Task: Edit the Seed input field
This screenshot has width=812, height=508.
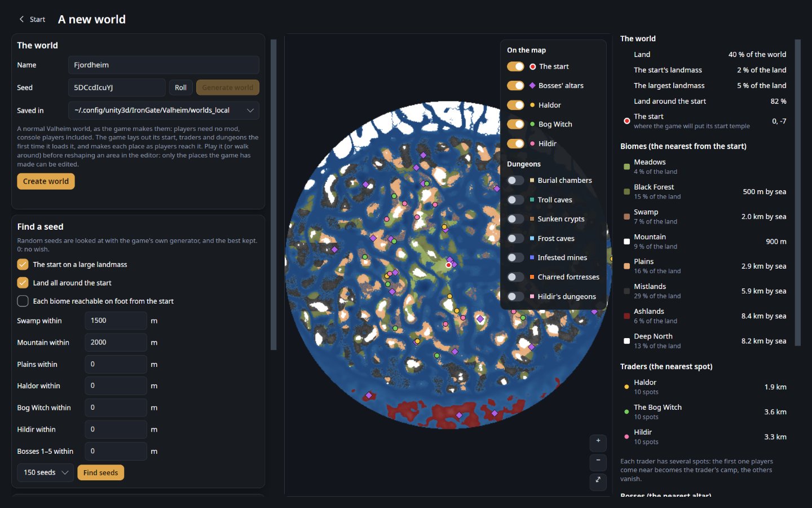Action: click(x=117, y=87)
